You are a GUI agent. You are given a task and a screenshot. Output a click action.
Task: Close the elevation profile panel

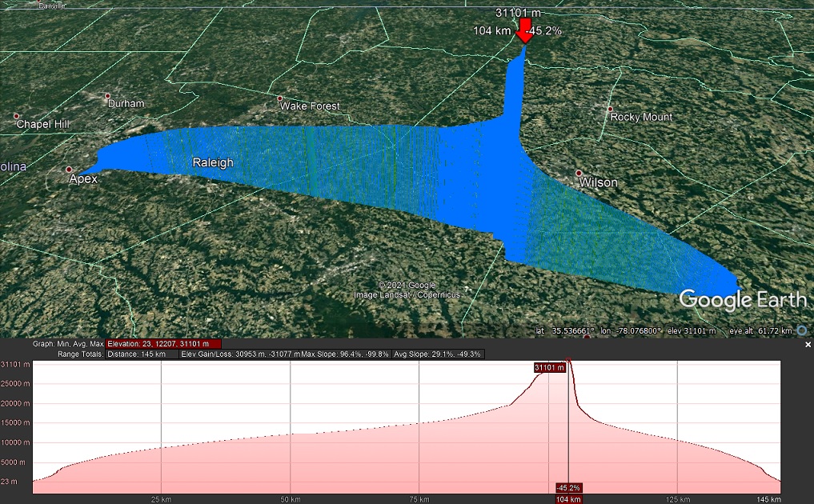pyautogui.click(x=808, y=344)
